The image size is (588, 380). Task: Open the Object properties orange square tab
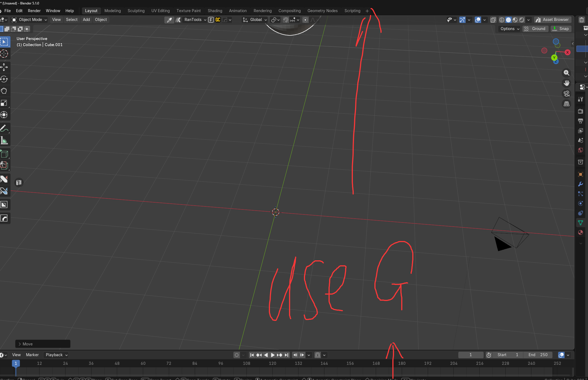click(581, 174)
